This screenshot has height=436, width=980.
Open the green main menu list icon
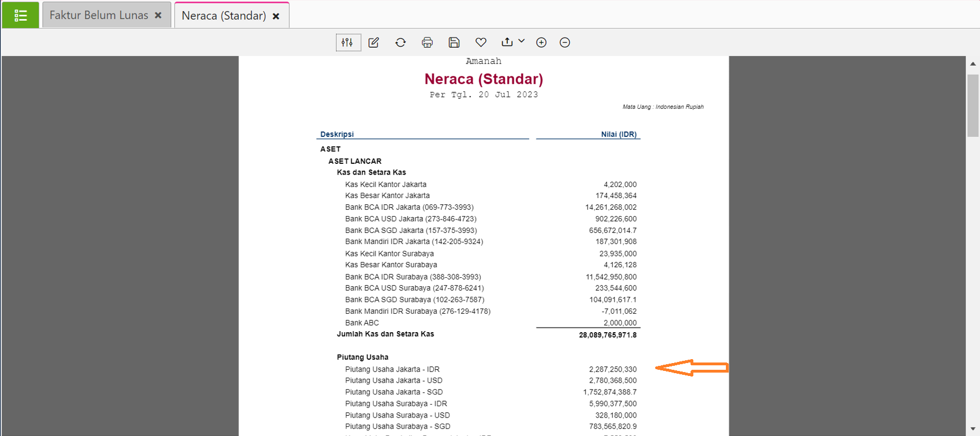point(20,15)
